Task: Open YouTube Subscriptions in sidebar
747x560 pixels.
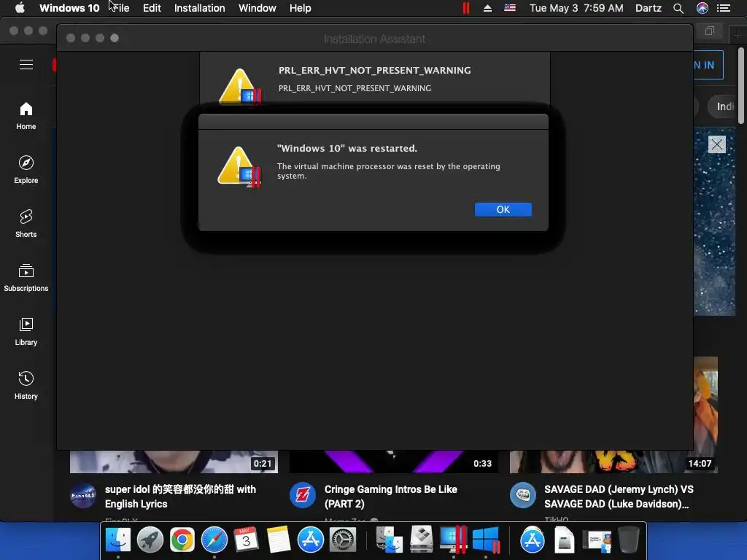Action: tap(26, 278)
